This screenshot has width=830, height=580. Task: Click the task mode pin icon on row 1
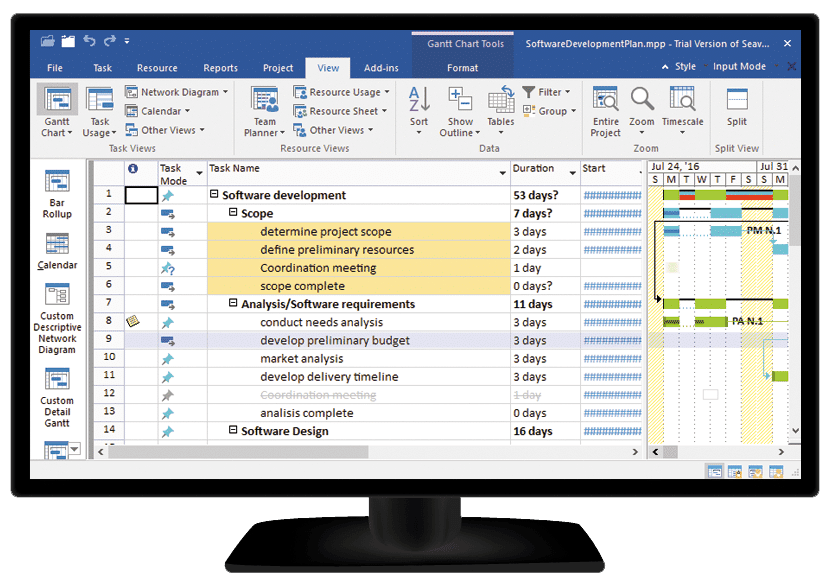[167, 196]
